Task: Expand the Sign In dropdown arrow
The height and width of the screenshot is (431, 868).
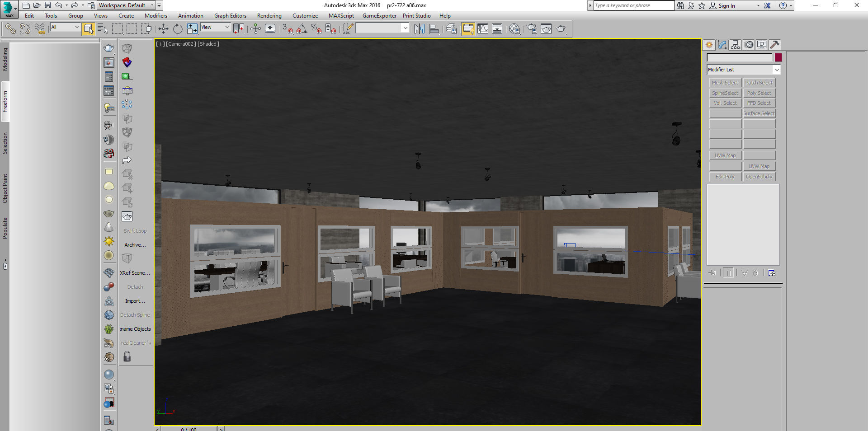Action: (x=758, y=6)
